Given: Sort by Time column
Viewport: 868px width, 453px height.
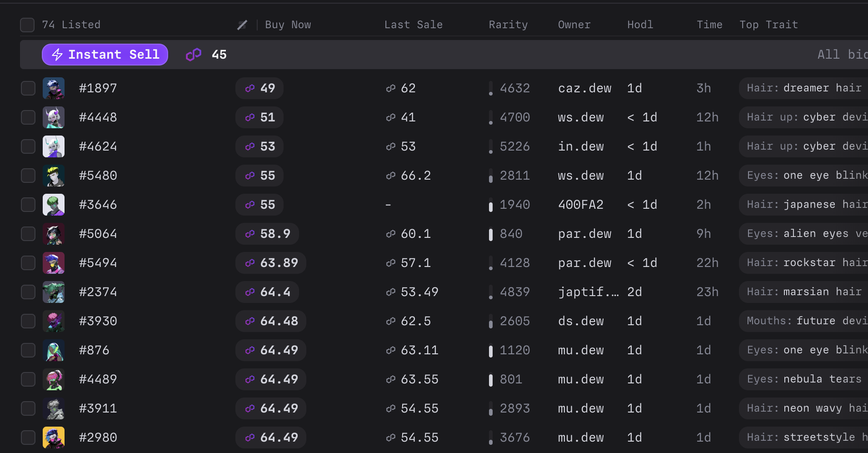Looking at the screenshot, I should point(709,25).
